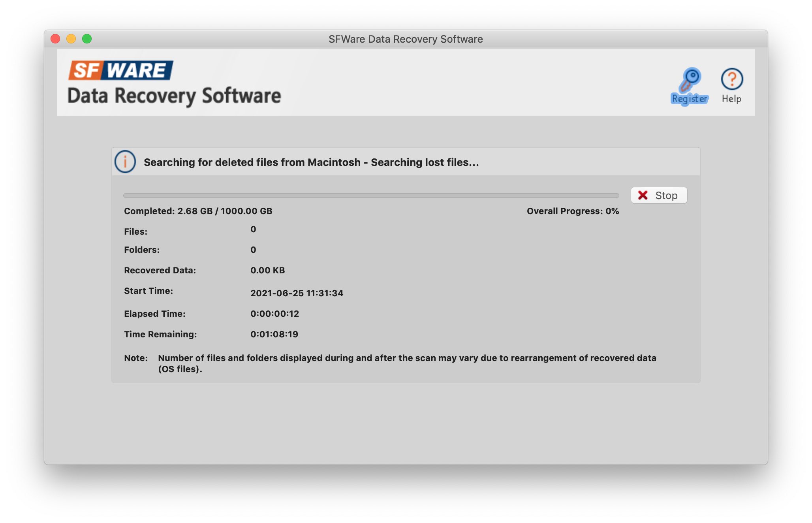Click the blue info circle icon
The width and height of the screenshot is (812, 523).
pyautogui.click(x=125, y=162)
